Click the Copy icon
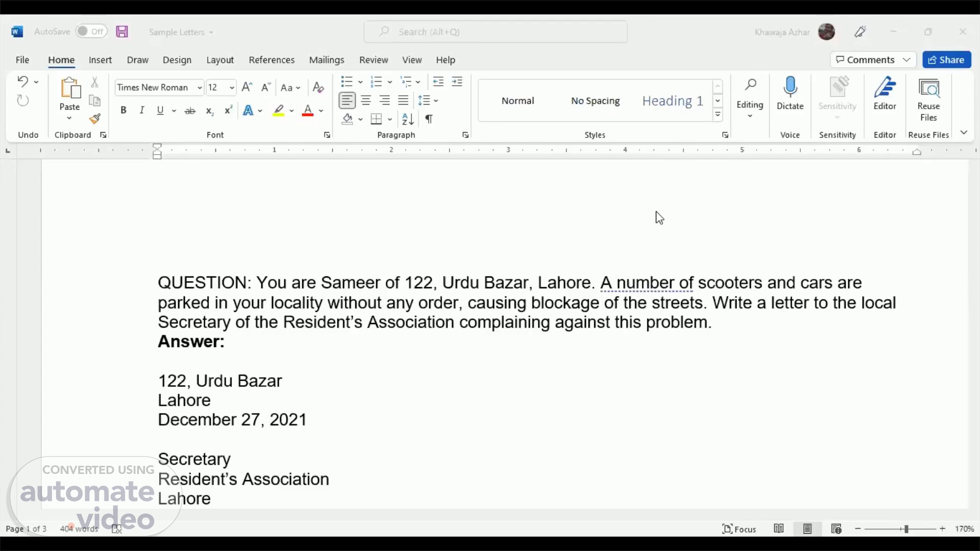The image size is (980, 551). click(94, 101)
